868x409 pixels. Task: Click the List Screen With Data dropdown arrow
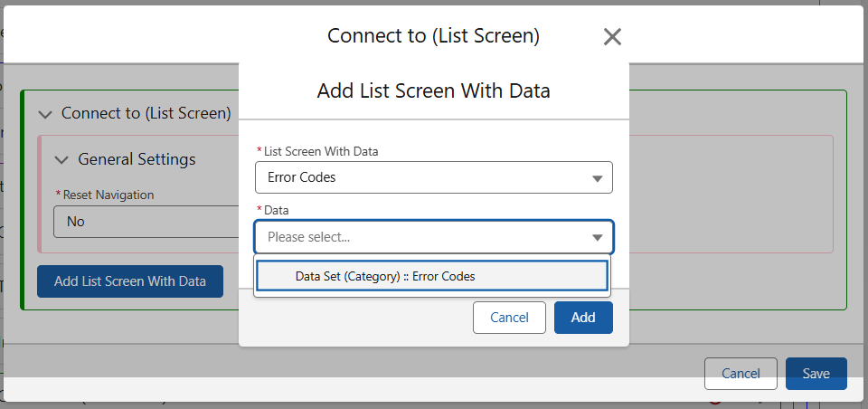point(597,178)
